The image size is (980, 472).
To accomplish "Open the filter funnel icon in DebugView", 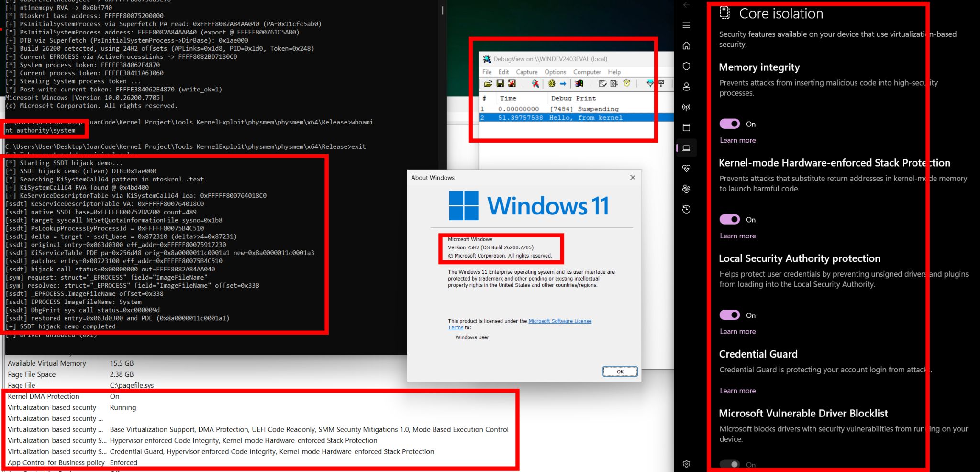I will click(x=650, y=84).
